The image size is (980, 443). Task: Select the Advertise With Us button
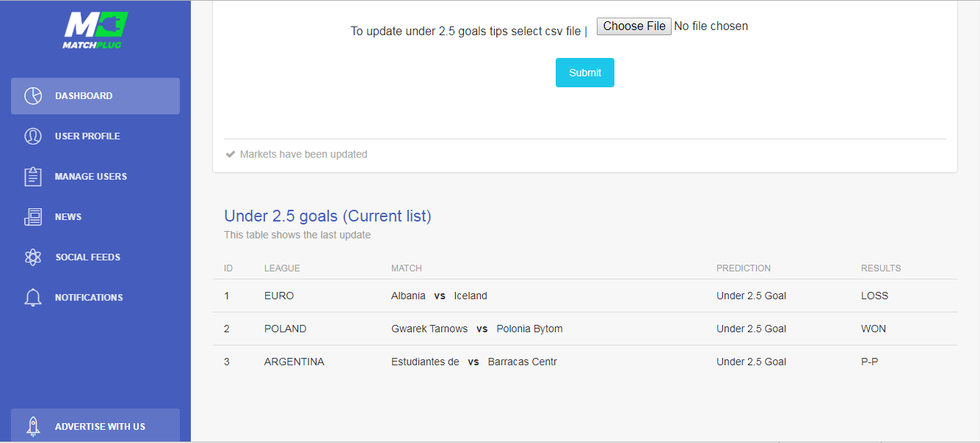pyautogui.click(x=95, y=426)
